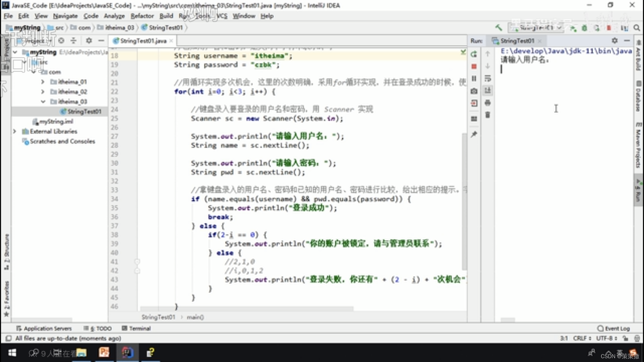Screen dimensions: 644x362
Task: Toggle code fold marker at line 41
Action: click(x=137, y=261)
